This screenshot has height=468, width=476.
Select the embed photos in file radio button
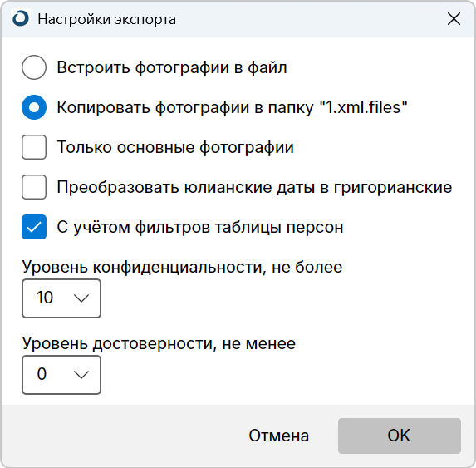point(34,67)
